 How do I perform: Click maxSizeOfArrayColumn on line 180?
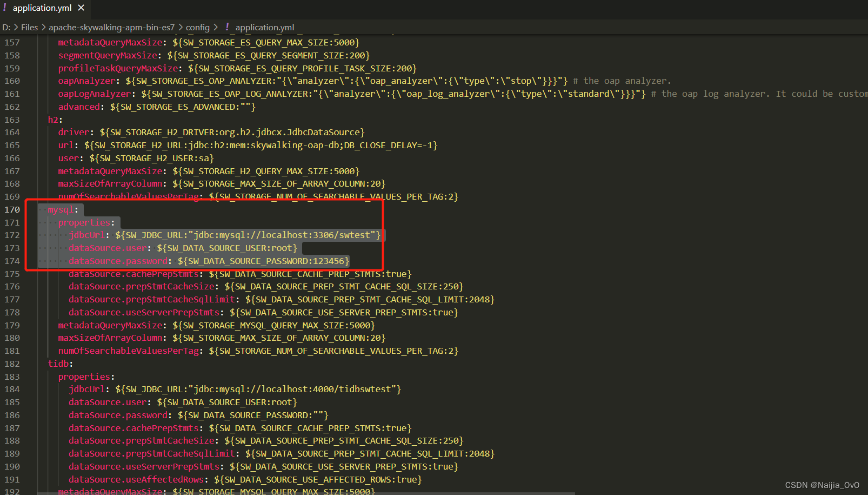tap(110, 338)
